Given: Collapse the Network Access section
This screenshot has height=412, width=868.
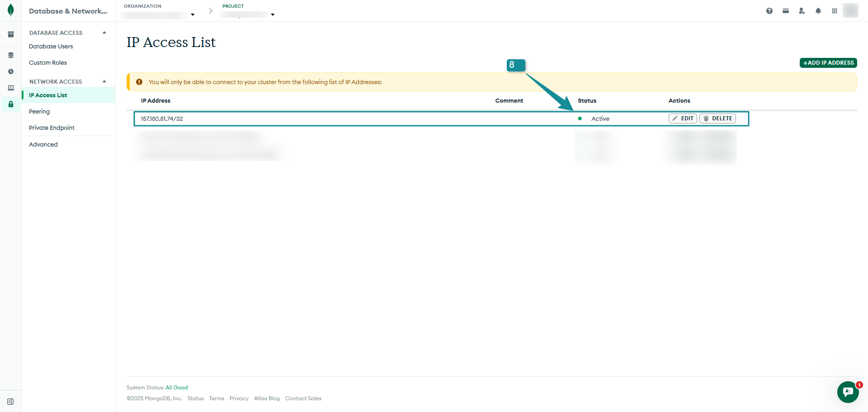Looking at the screenshot, I should coord(104,81).
